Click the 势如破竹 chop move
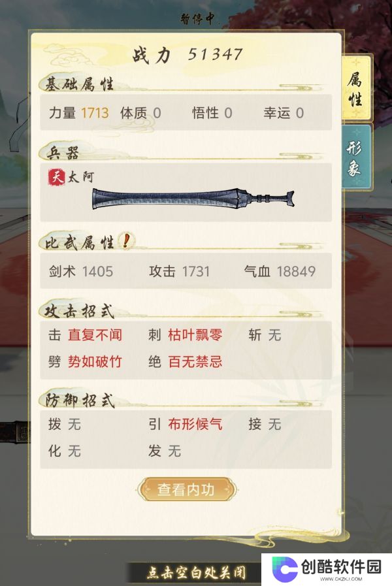Image resolution: width=392 pixels, height=586 pixels. pyautogui.click(x=95, y=362)
